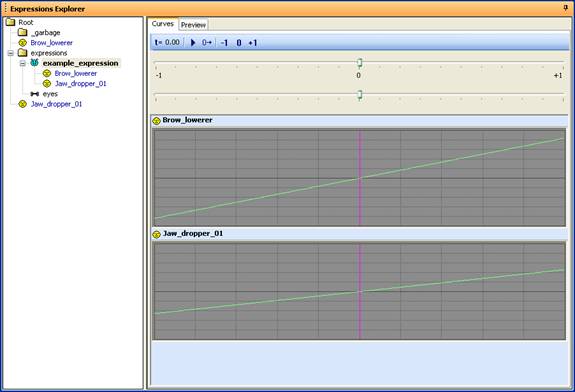Click the t= 0.00 time field
This screenshot has height=392, width=575.
[167, 43]
